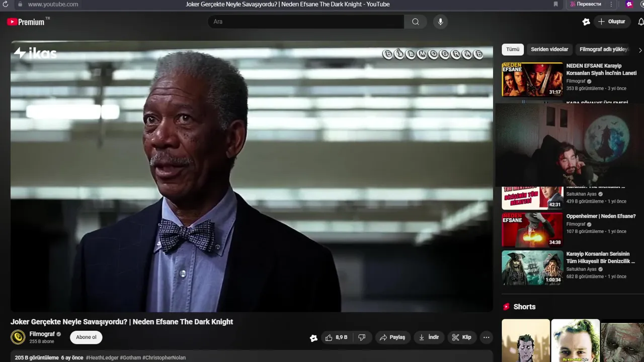Click the Перевести translate button
This screenshot has width=644, height=362.
click(x=586, y=4)
